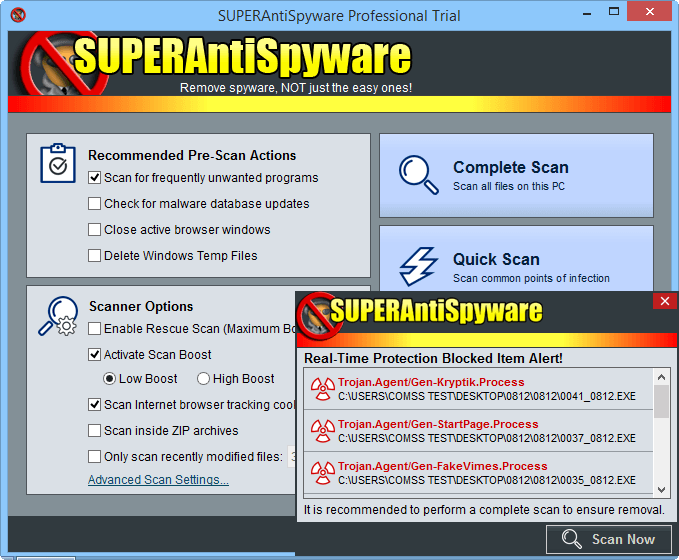Viewport: 679px width, 560px height.
Task: Click the Real-Time Protection Blocked Item Alert heading
Action: pos(433,359)
